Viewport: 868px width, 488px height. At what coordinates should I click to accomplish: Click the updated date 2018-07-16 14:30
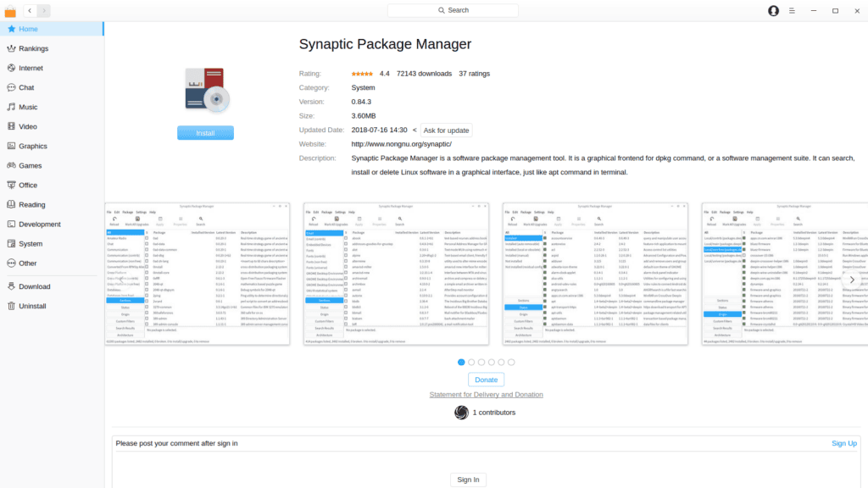click(379, 130)
